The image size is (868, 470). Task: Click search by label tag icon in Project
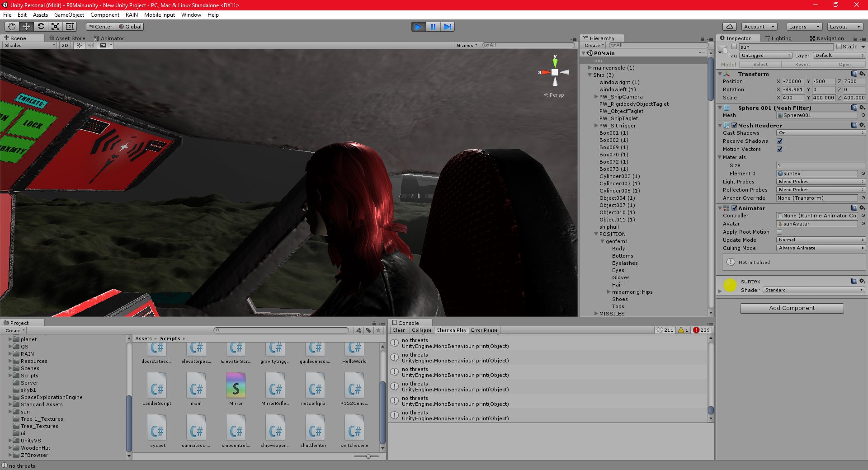point(368,330)
